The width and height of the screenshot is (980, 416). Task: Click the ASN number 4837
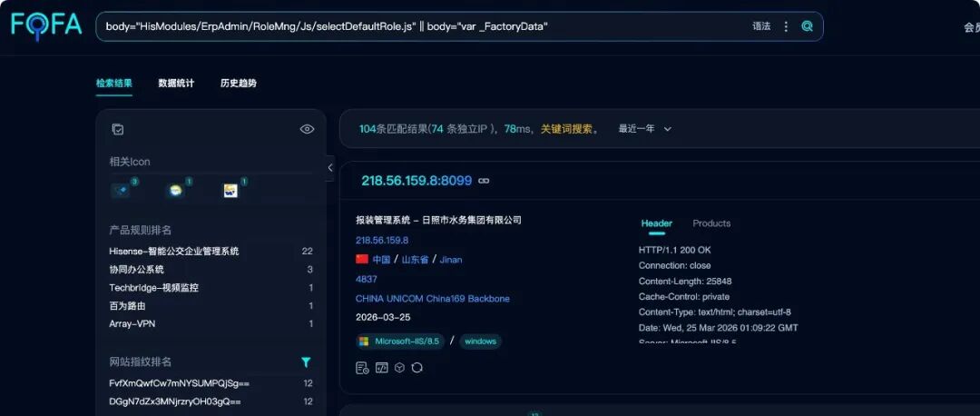coord(367,279)
